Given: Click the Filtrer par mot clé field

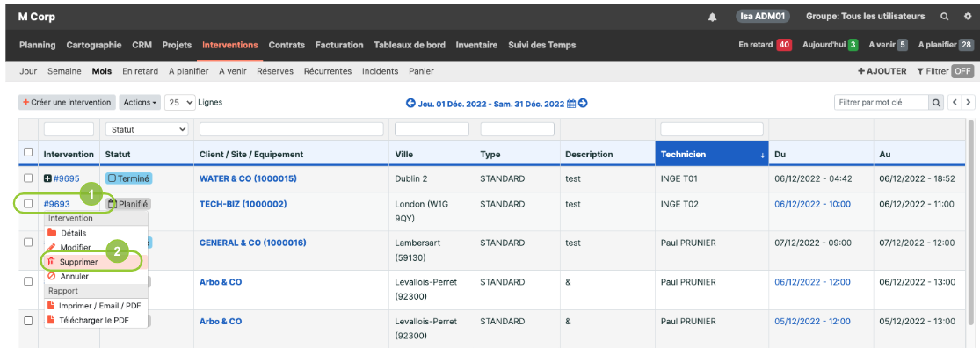Looking at the screenshot, I should pos(882,103).
